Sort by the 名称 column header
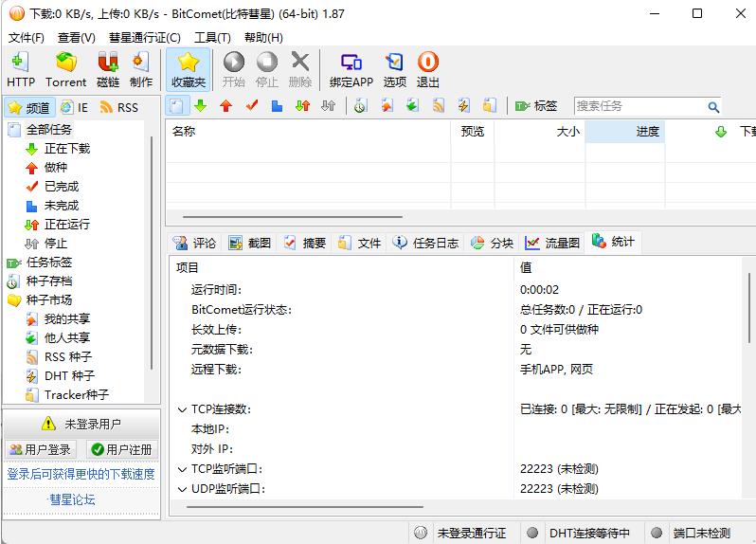The image size is (756, 544). click(308, 131)
